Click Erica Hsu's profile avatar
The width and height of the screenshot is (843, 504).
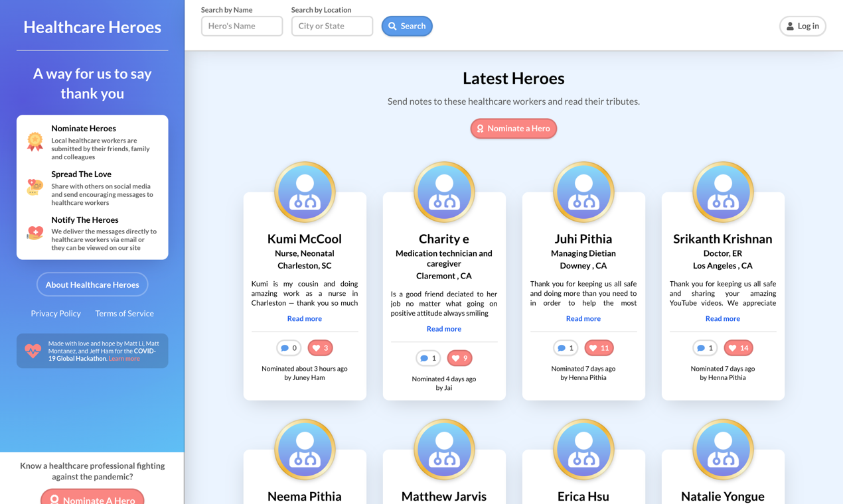tap(583, 448)
